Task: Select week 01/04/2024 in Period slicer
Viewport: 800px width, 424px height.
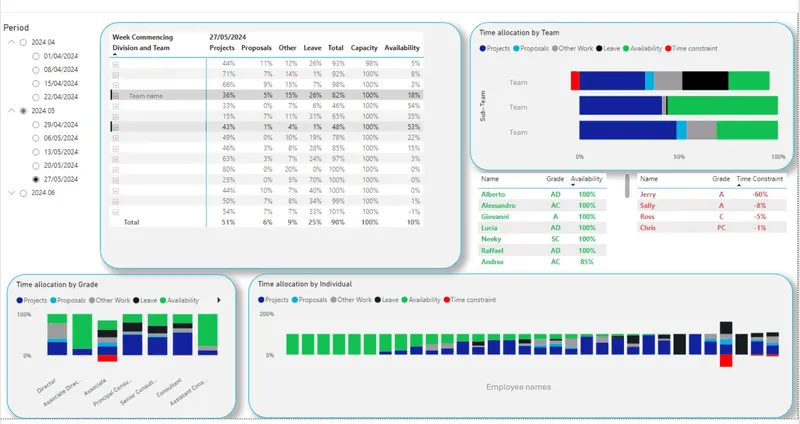Action: (36, 56)
